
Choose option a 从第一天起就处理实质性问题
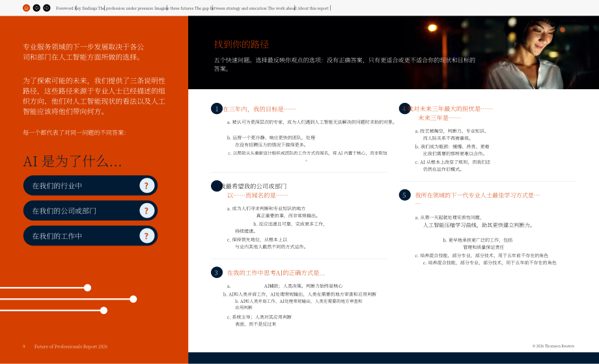coord(474,221)
